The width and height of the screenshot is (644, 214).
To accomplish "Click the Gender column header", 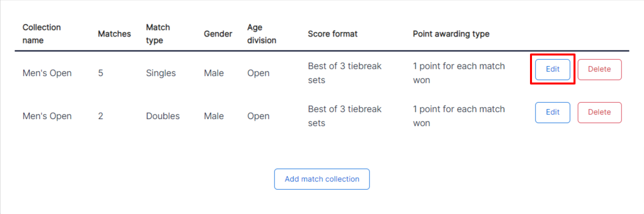I will click(218, 34).
